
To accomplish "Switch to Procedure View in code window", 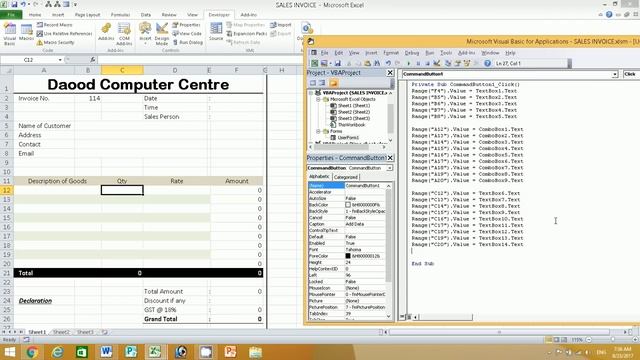I will click(x=402, y=317).
